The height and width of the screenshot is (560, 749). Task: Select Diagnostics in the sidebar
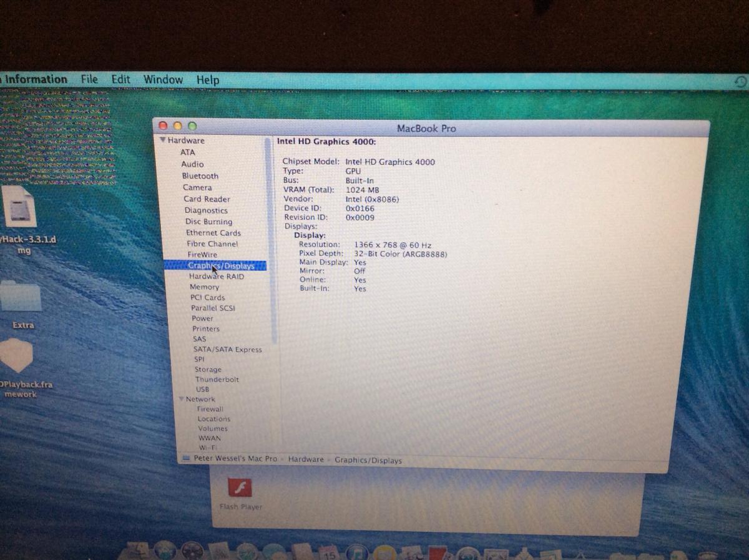pyautogui.click(x=206, y=210)
